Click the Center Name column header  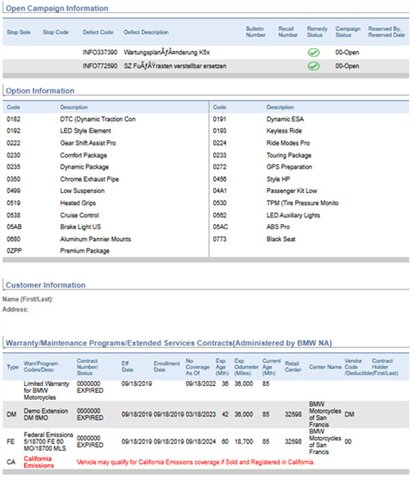(325, 367)
